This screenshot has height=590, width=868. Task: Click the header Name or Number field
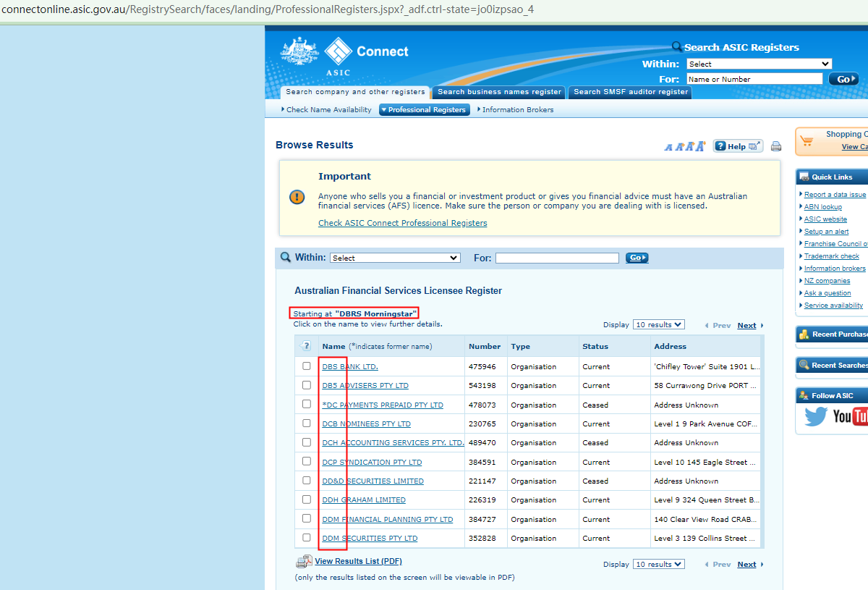click(754, 79)
